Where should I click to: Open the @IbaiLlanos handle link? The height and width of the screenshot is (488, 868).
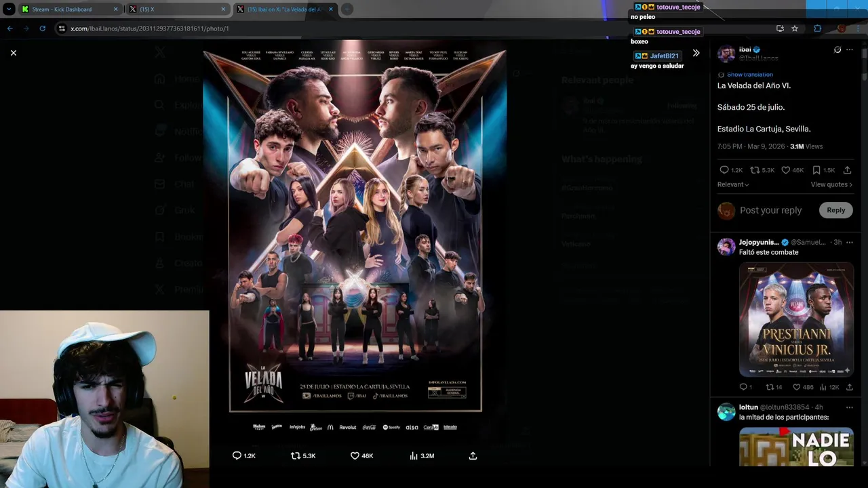tap(758, 58)
